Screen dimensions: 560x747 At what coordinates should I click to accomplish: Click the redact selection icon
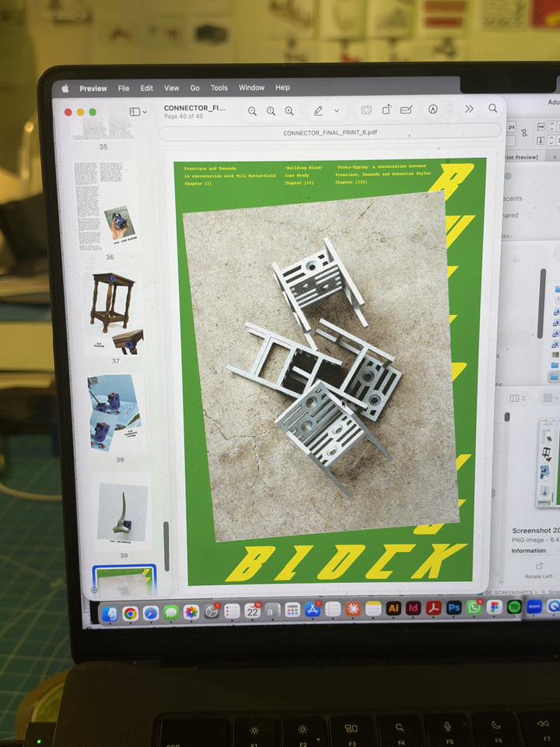[366, 110]
